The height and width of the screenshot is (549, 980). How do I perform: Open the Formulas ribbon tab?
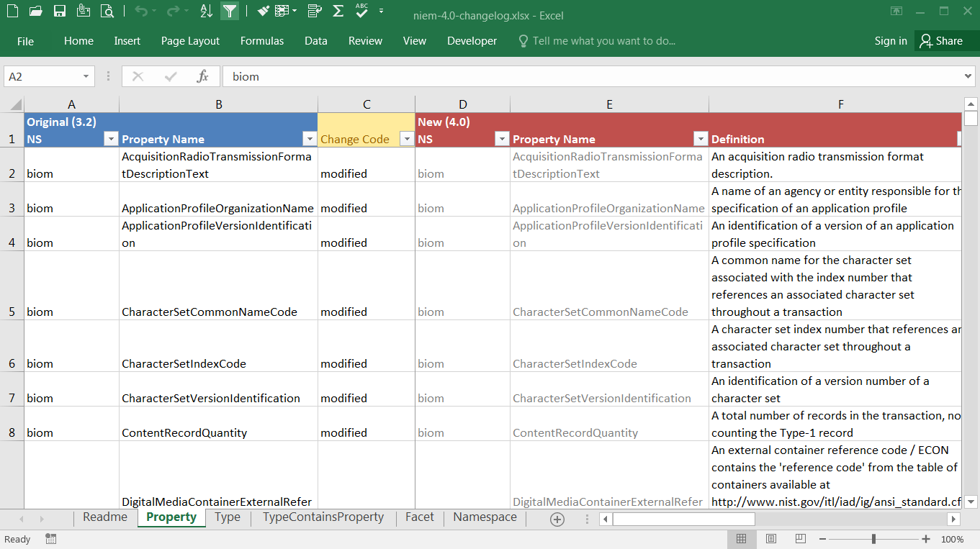pos(262,41)
